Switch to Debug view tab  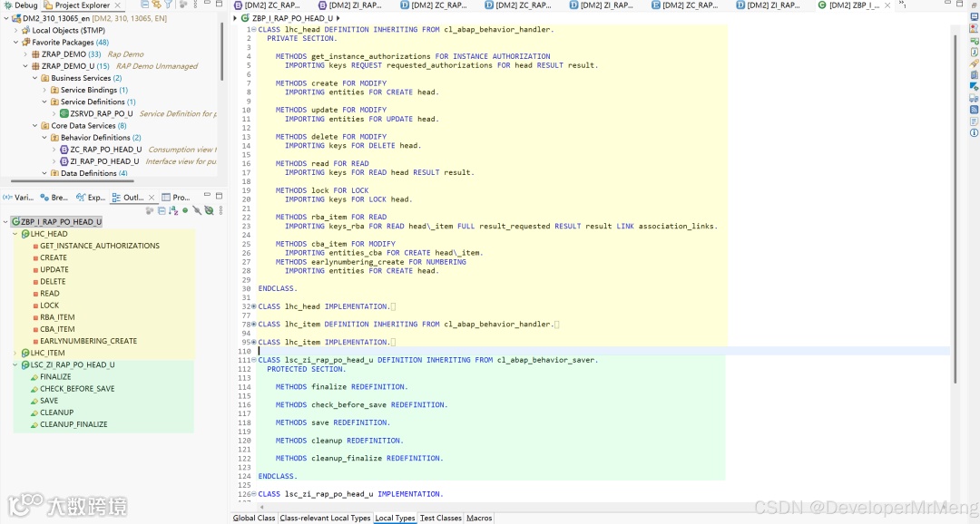[21, 5]
